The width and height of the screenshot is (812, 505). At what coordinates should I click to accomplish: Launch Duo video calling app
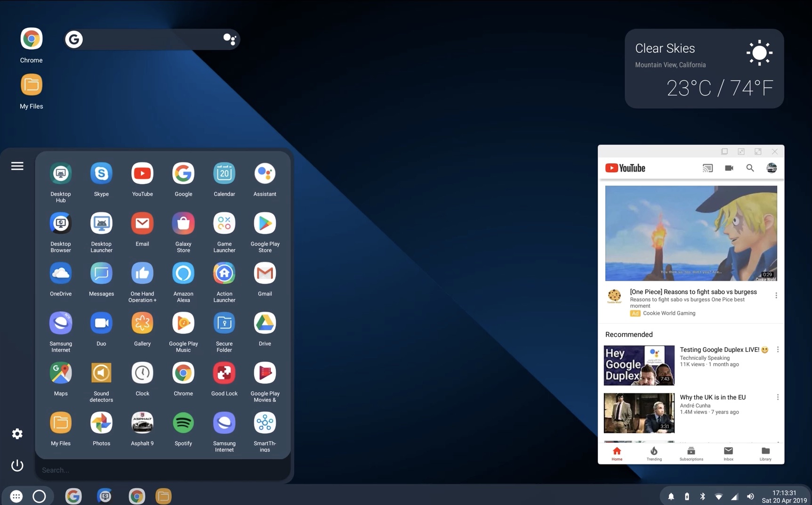101,323
